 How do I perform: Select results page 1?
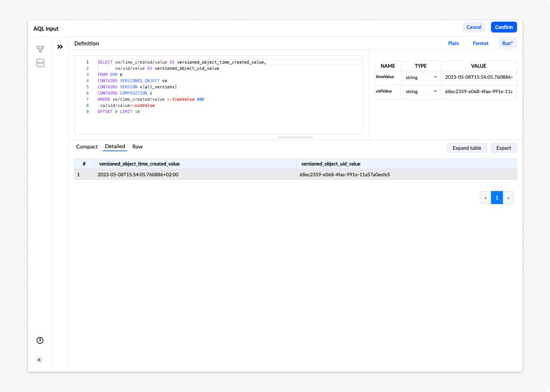(497, 198)
